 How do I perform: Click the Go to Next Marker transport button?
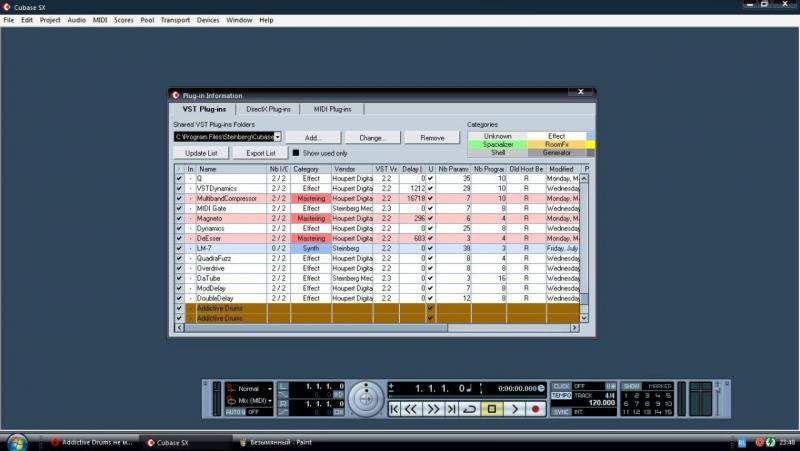tap(452, 409)
